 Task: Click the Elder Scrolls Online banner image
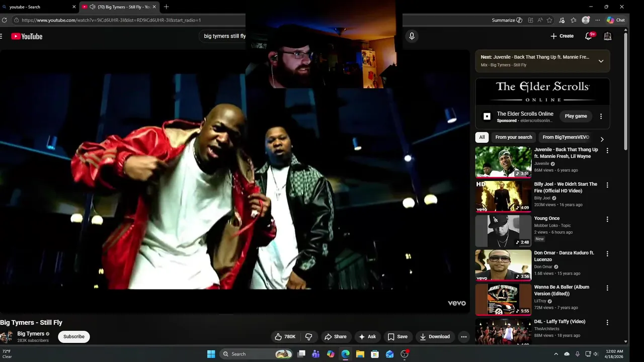[x=542, y=92]
